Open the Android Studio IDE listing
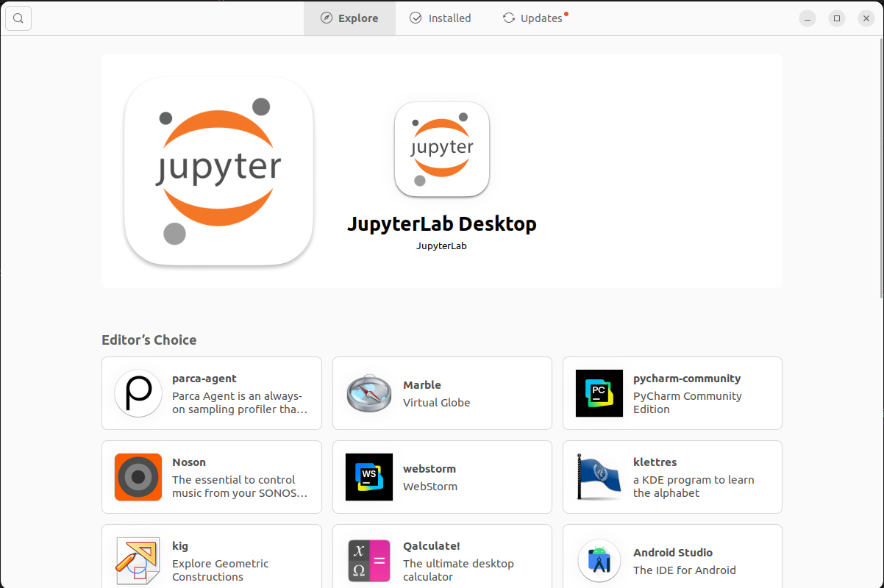The height and width of the screenshot is (588, 884). pos(671,560)
